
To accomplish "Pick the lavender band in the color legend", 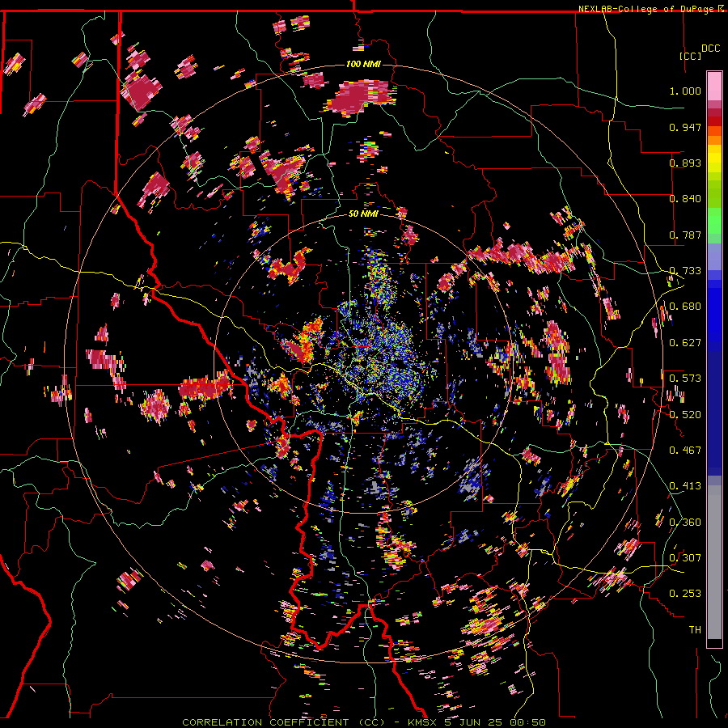I will [x=714, y=256].
